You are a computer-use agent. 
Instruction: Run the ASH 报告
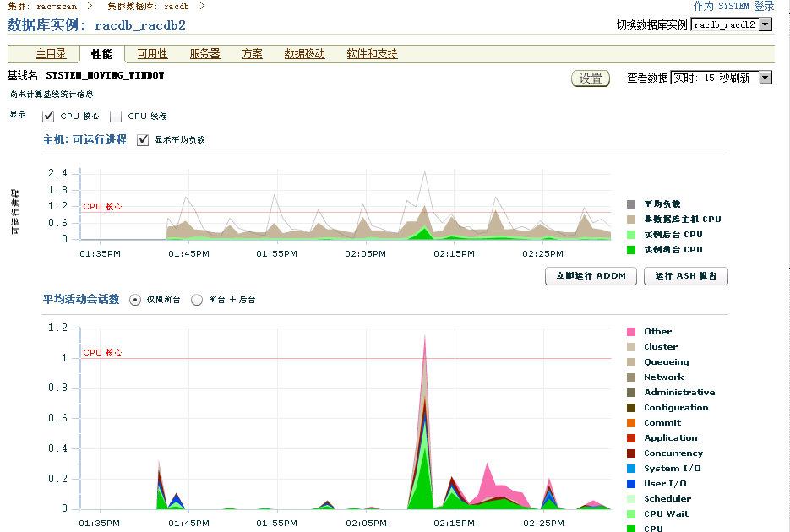[x=685, y=276]
